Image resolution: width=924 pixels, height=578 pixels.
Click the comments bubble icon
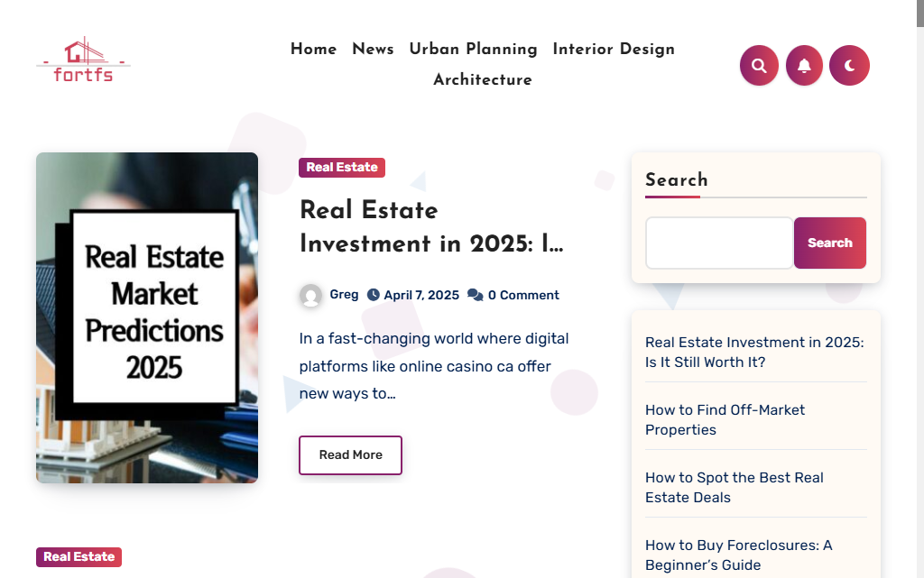tap(475, 295)
